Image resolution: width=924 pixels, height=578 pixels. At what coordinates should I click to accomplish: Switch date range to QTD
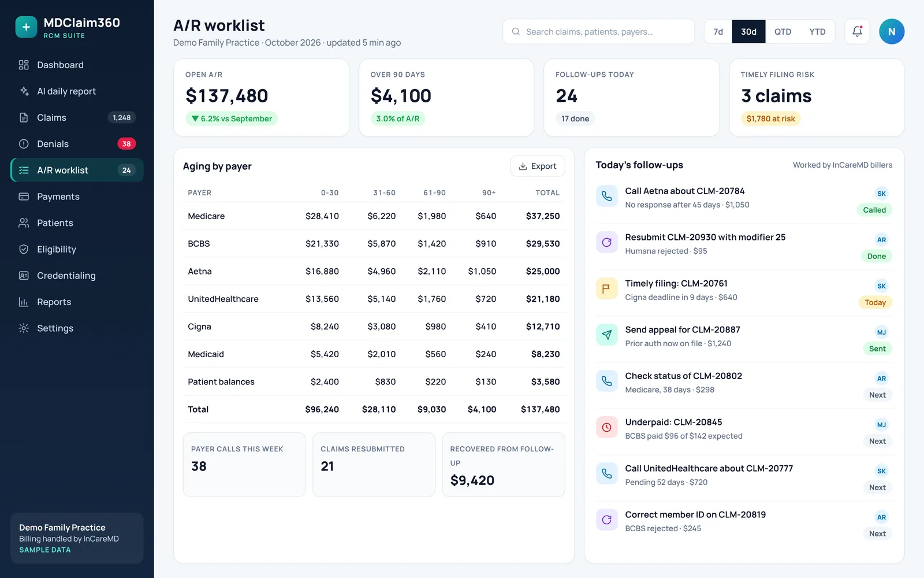[783, 32]
